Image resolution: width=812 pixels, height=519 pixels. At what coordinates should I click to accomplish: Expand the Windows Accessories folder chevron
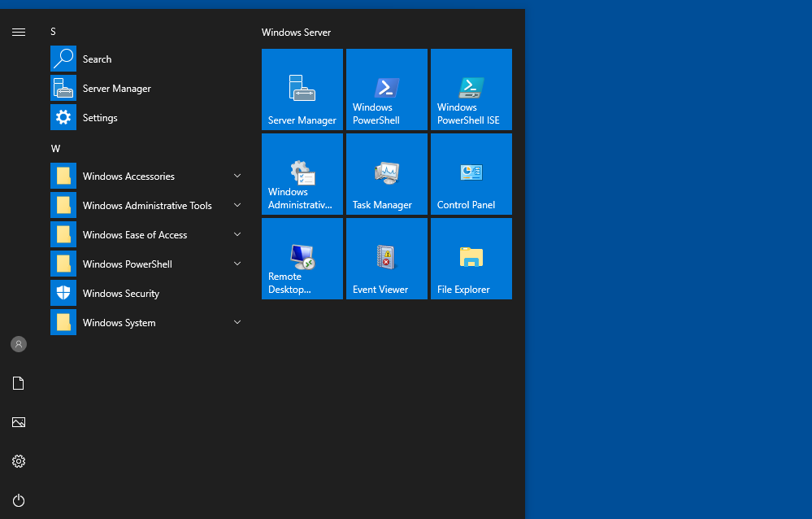[x=237, y=176]
